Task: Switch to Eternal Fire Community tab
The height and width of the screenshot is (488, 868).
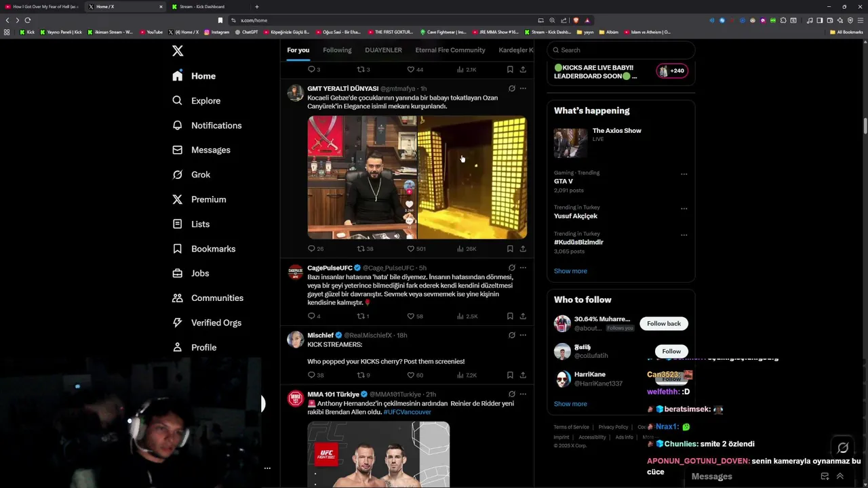Action: click(450, 50)
